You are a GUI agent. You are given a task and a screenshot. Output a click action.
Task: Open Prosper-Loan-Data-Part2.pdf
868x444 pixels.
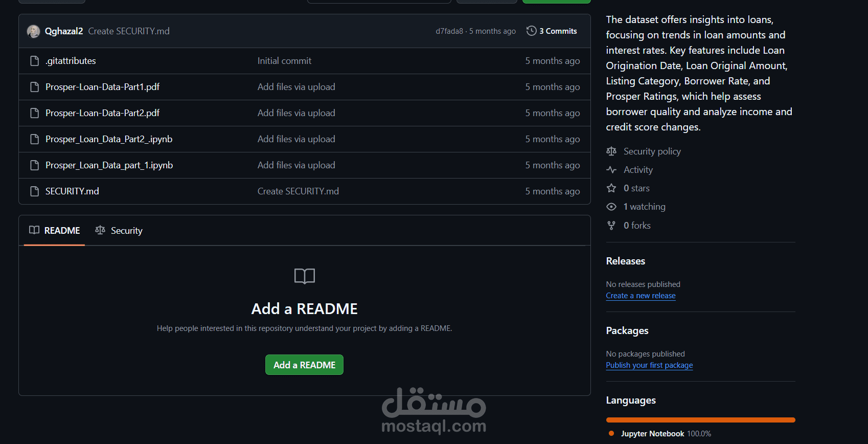102,113
